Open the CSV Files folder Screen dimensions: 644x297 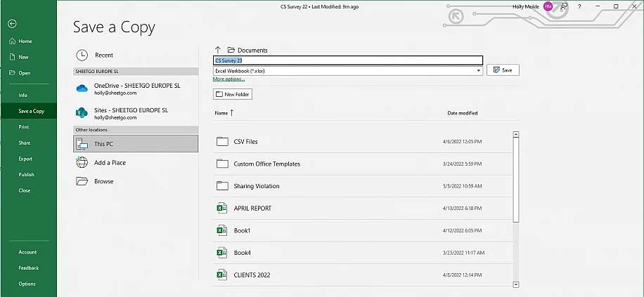(x=363, y=142)
